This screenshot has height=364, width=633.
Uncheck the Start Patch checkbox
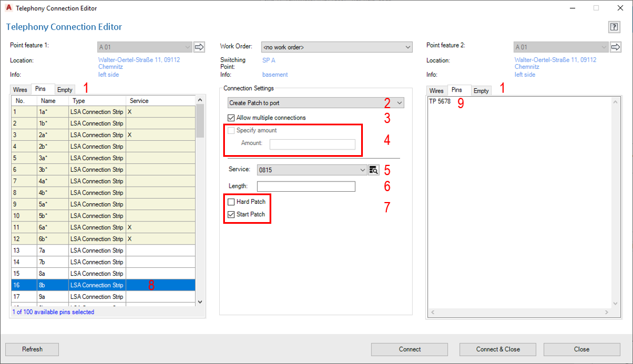[x=231, y=214]
